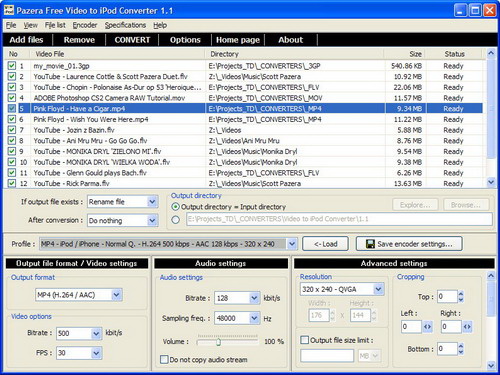Sort by Directory column header

tap(294, 54)
